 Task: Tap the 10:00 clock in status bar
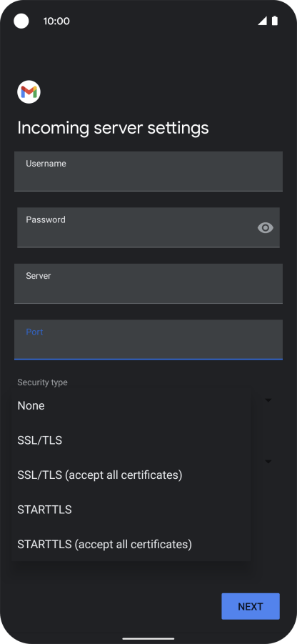[56, 21]
